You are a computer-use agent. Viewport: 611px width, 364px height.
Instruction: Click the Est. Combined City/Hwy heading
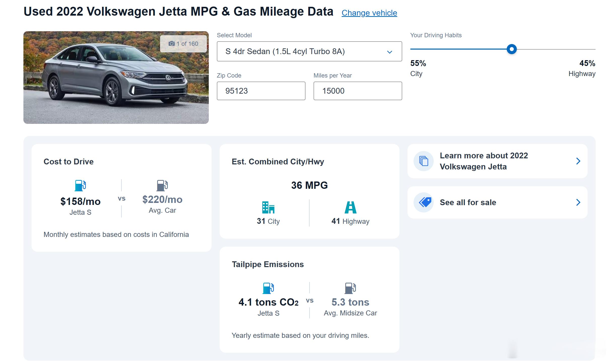click(278, 162)
